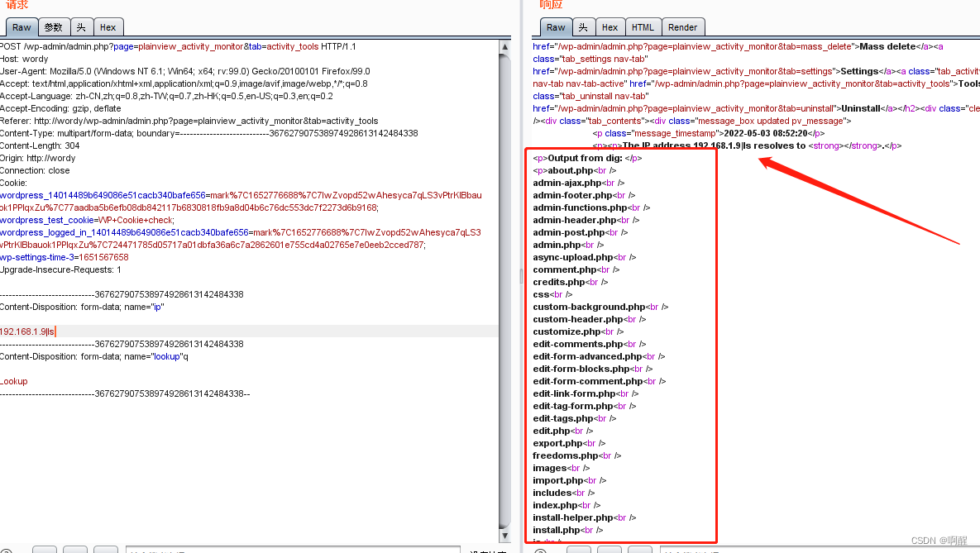Click the message_timestamp 2022-05-03 08:52:20 line

coord(709,133)
